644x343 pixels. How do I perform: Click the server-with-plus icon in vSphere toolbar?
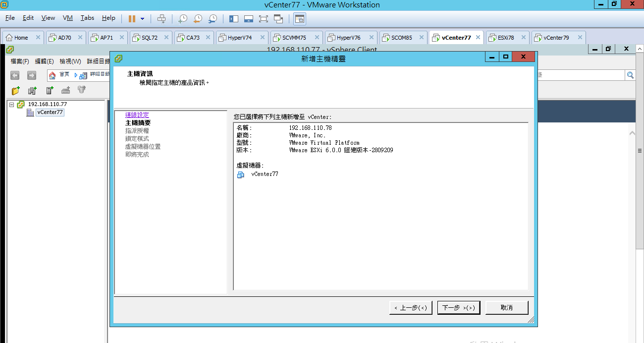click(x=50, y=90)
